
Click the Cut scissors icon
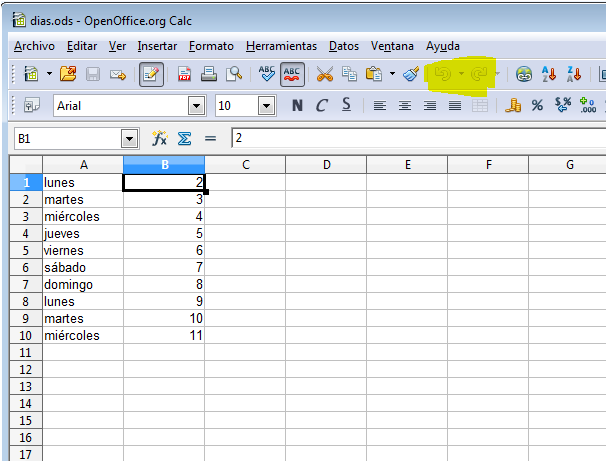[x=324, y=74]
